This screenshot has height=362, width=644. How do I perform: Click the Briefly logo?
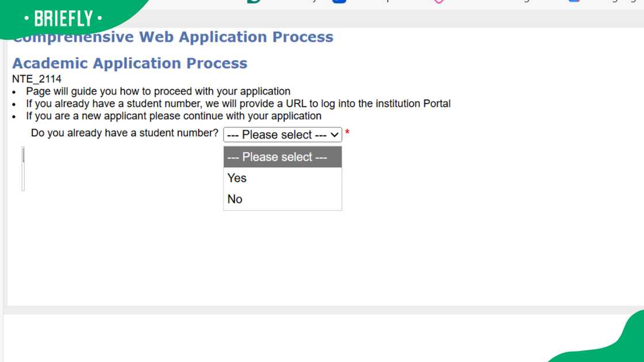63,18
